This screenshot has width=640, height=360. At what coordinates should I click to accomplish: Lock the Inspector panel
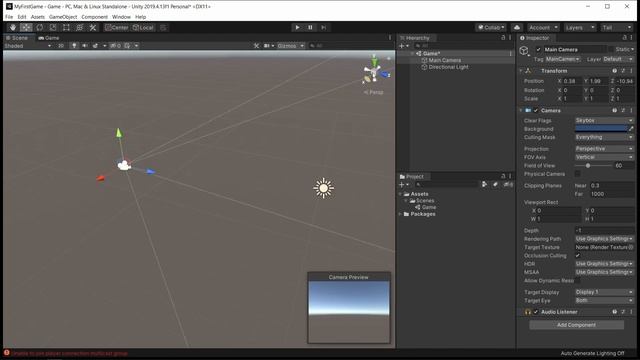(x=624, y=38)
